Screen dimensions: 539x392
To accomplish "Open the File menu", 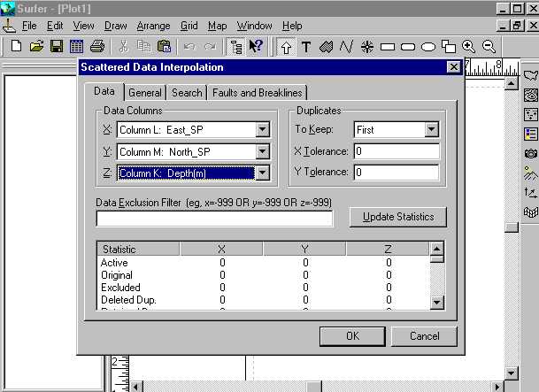I will [29, 26].
